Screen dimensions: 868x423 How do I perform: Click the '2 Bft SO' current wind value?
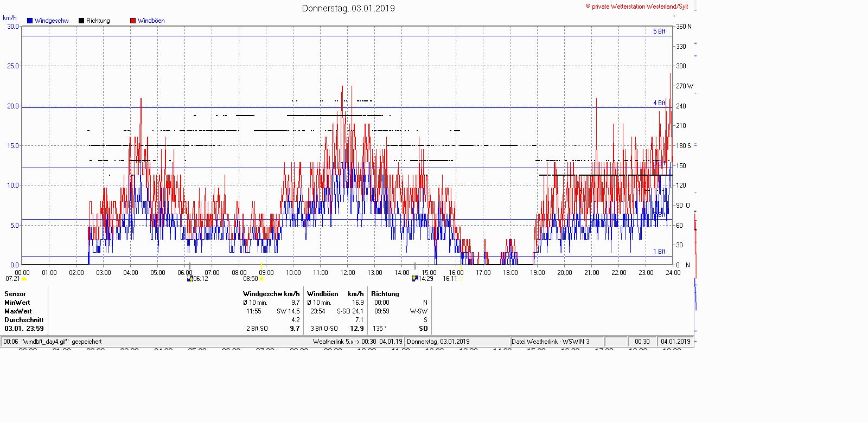click(x=257, y=329)
